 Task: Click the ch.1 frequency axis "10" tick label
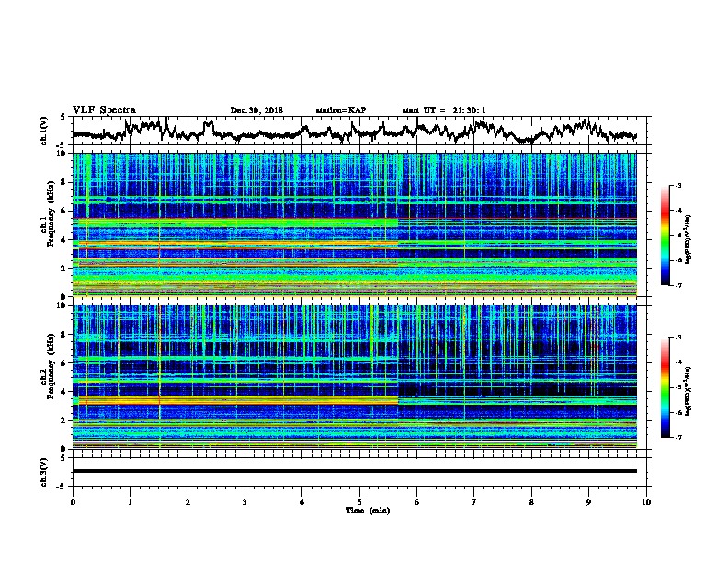click(x=63, y=154)
